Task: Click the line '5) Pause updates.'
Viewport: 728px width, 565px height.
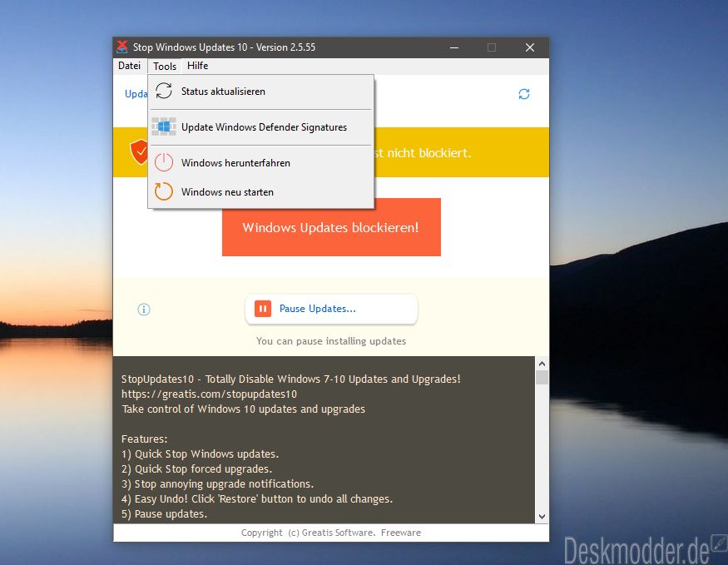Action: (165, 514)
